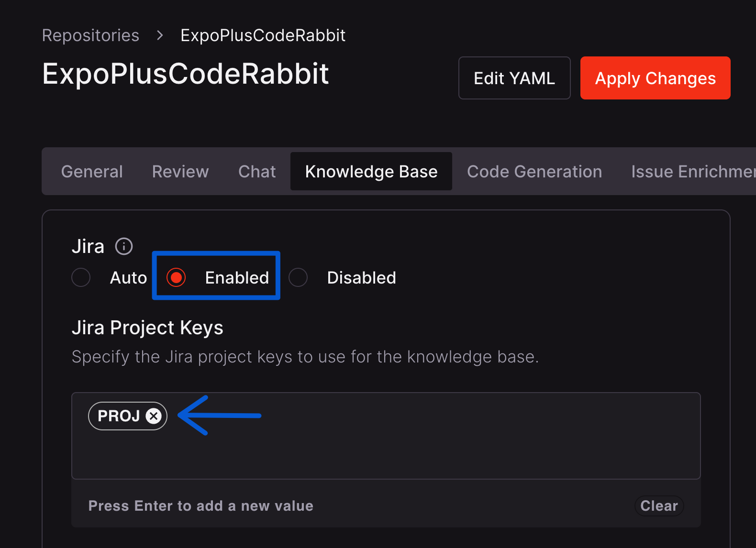Open the ExpoPlusCodeRabbit breadcrumb link
The image size is (756, 548).
(x=263, y=35)
